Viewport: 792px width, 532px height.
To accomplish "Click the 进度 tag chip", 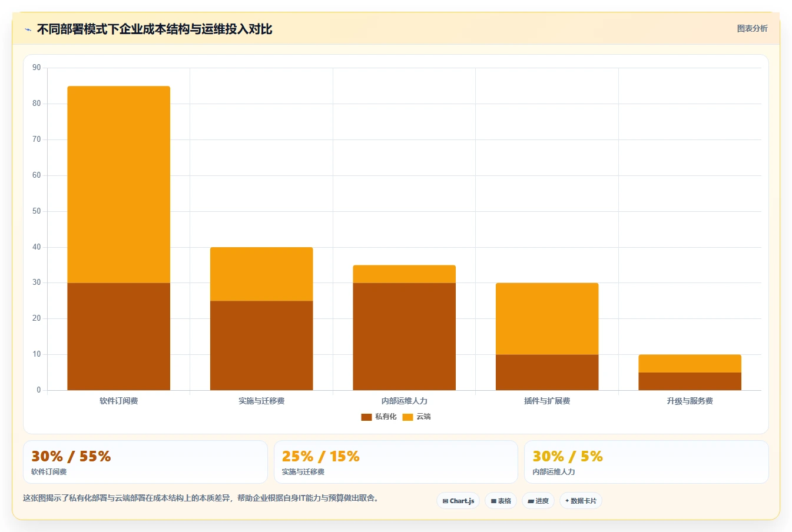I will (x=538, y=501).
